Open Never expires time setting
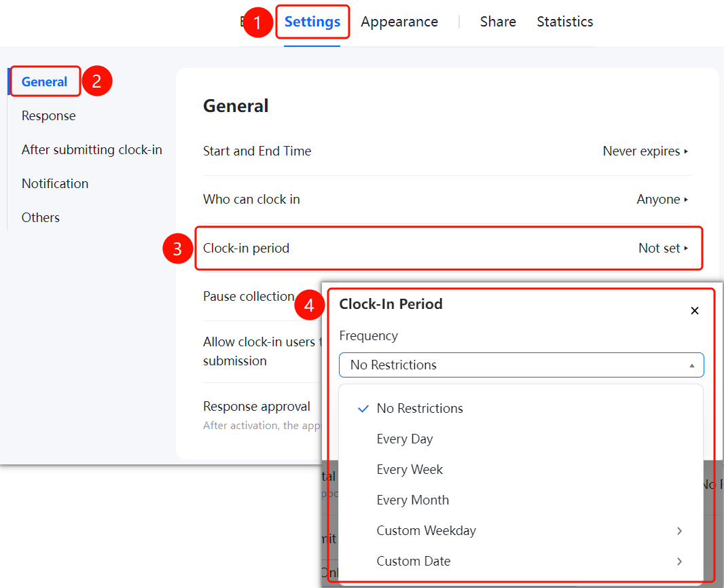 tap(645, 151)
